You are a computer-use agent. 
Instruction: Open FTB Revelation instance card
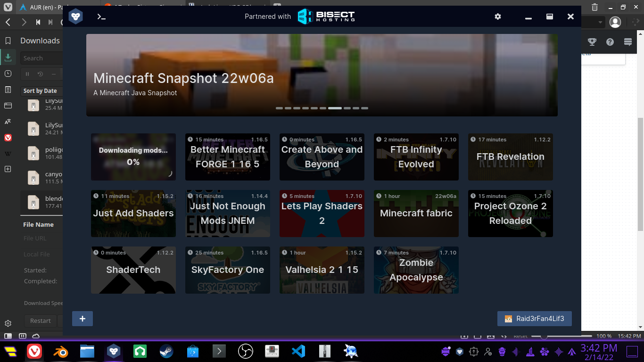click(511, 157)
